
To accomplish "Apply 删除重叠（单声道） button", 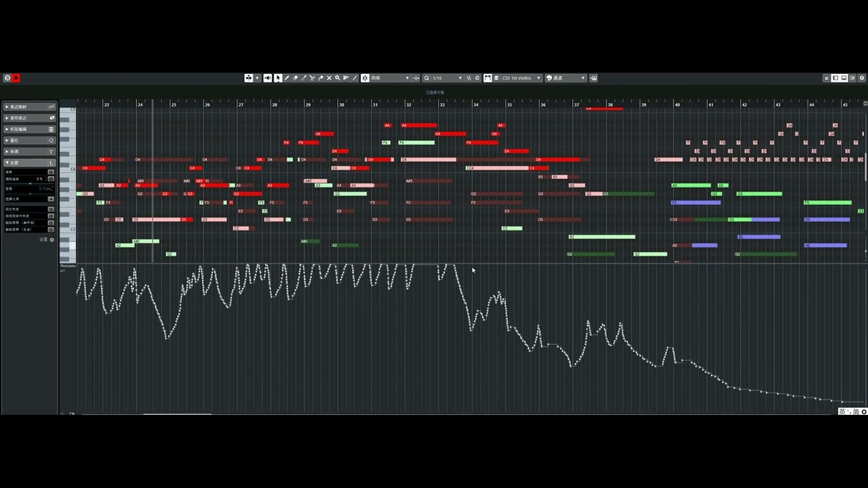I will (51, 223).
